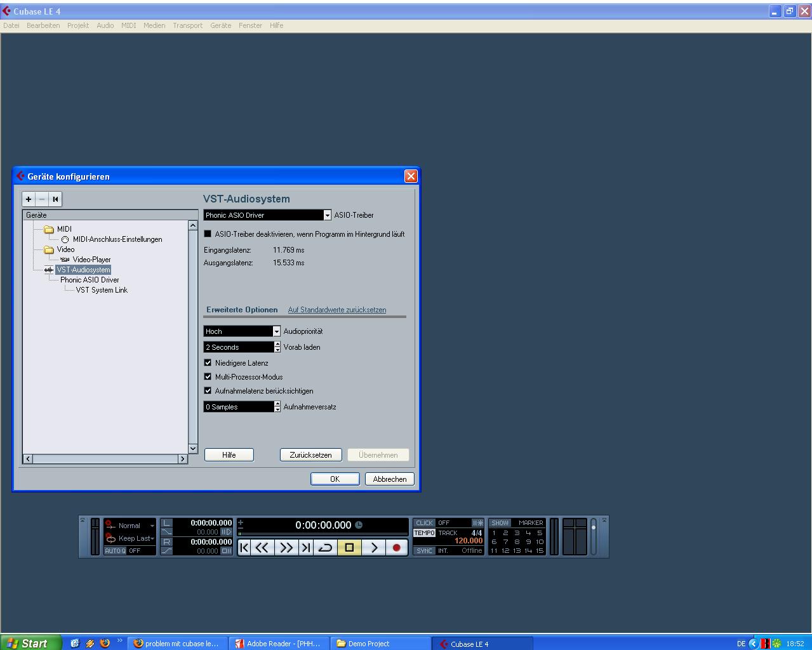Uncheck Aufnahmelatenz berücksichtigen checkbox
The image size is (812, 650).
208,391
